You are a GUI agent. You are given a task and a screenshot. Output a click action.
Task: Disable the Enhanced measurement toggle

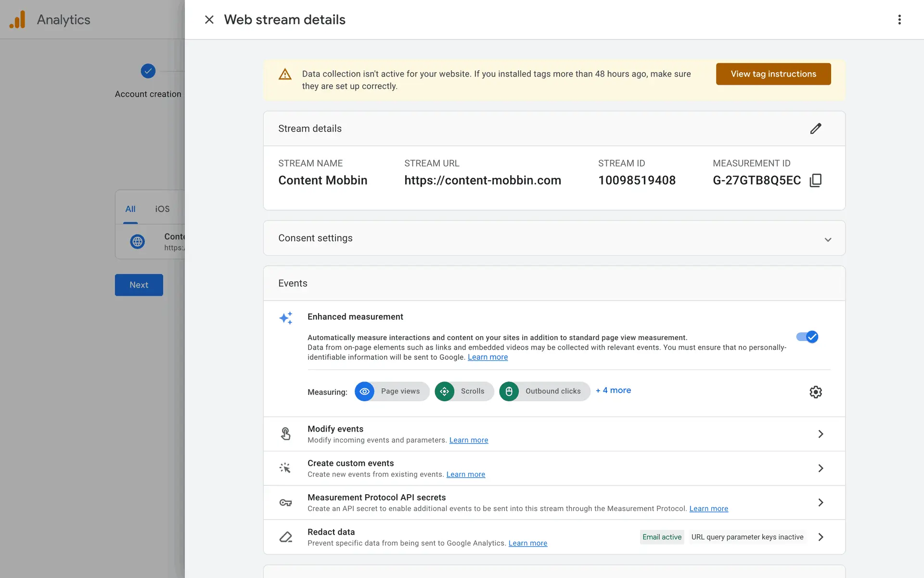807,337
